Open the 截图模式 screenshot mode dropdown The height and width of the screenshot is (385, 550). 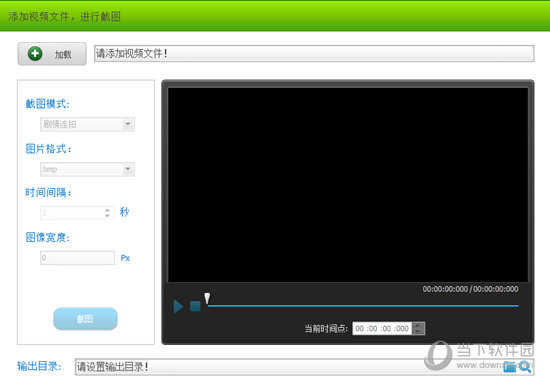[x=87, y=124]
